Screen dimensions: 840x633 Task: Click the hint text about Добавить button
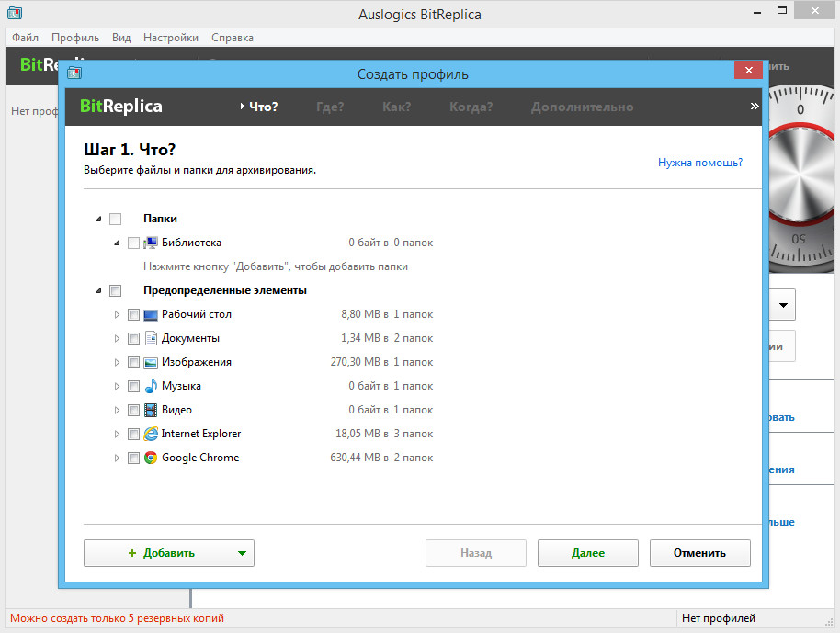click(x=276, y=266)
